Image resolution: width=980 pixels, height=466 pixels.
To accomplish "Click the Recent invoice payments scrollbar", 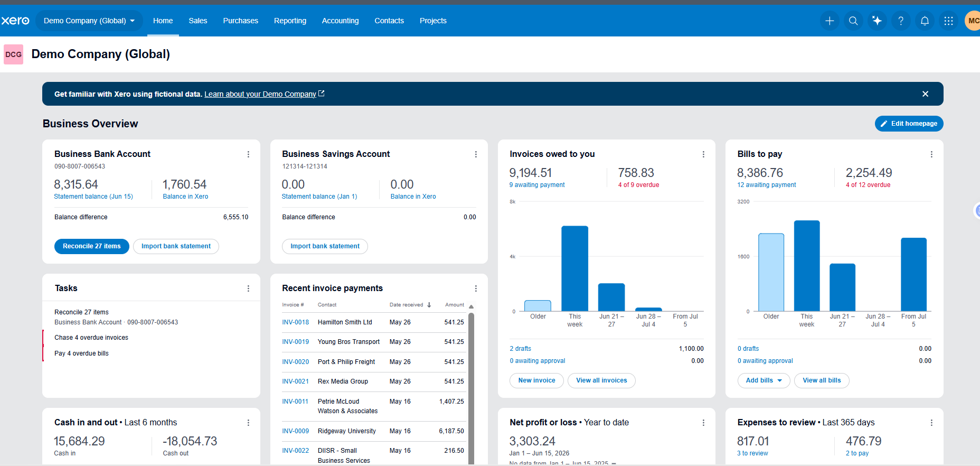I will tap(471, 388).
